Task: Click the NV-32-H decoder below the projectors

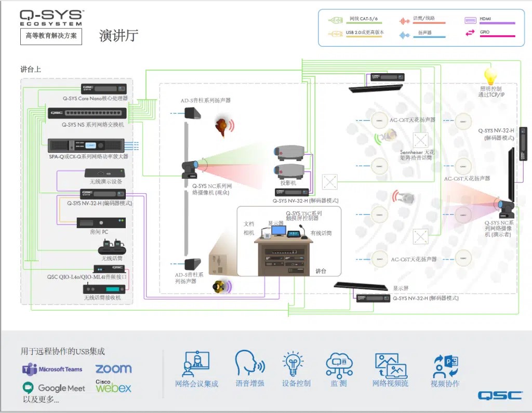Action: [292, 192]
